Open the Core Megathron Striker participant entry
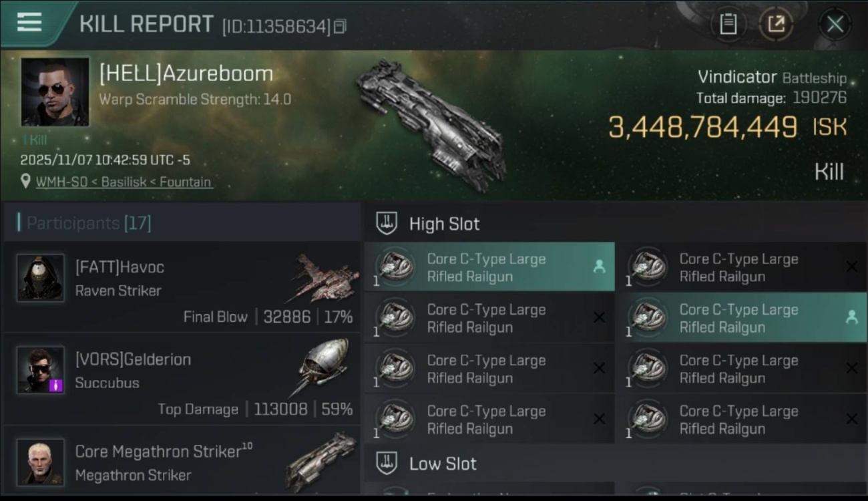The height and width of the screenshot is (501, 868). (x=182, y=461)
